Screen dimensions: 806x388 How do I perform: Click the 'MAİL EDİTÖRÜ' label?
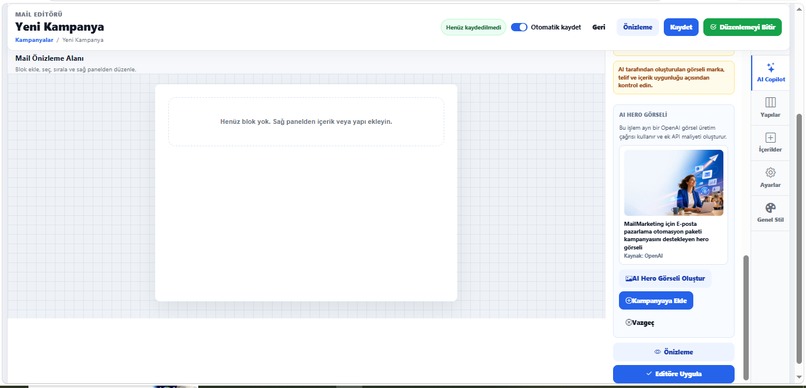[x=39, y=14]
